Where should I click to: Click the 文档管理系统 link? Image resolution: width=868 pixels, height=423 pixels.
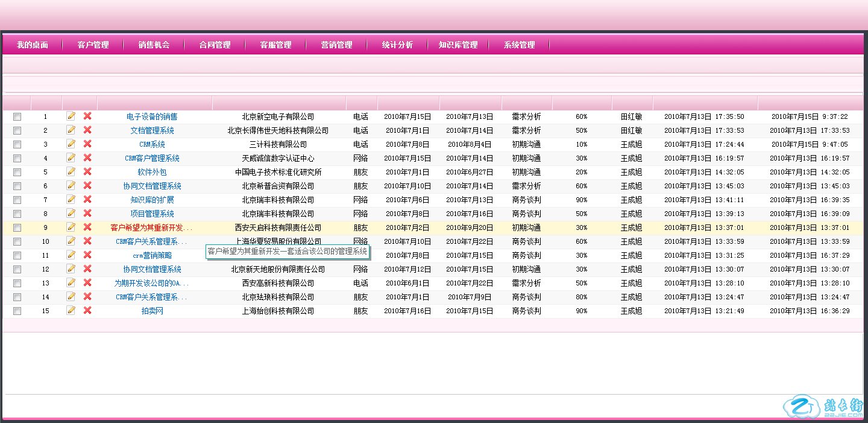pyautogui.click(x=152, y=130)
